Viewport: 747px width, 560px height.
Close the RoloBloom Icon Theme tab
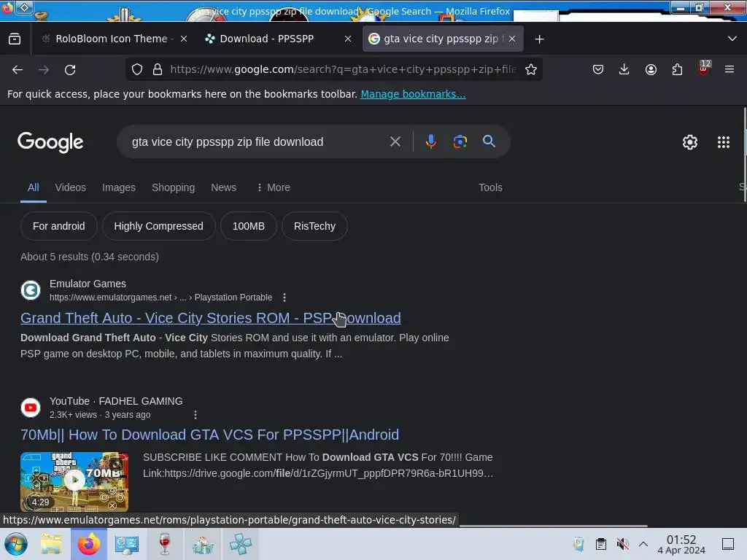coord(184,39)
